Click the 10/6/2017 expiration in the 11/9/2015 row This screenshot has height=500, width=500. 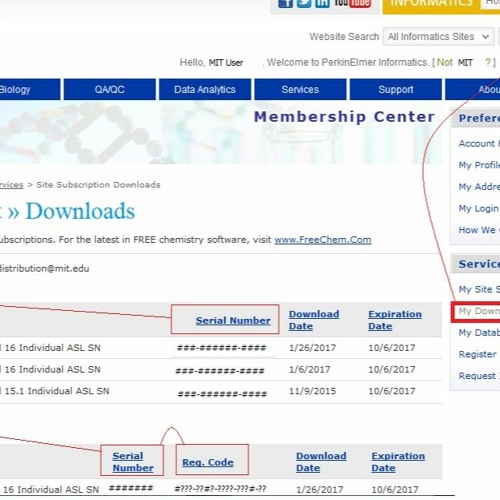click(x=392, y=391)
